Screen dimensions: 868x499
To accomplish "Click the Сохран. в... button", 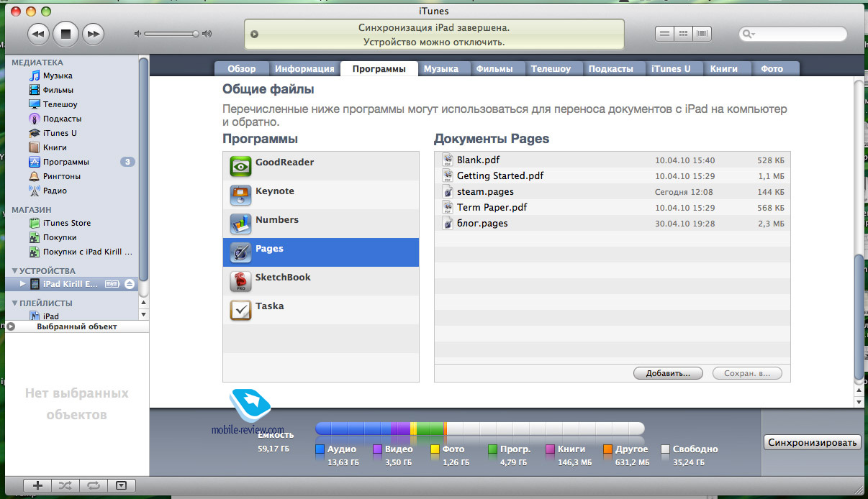I will click(x=746, y=374).
